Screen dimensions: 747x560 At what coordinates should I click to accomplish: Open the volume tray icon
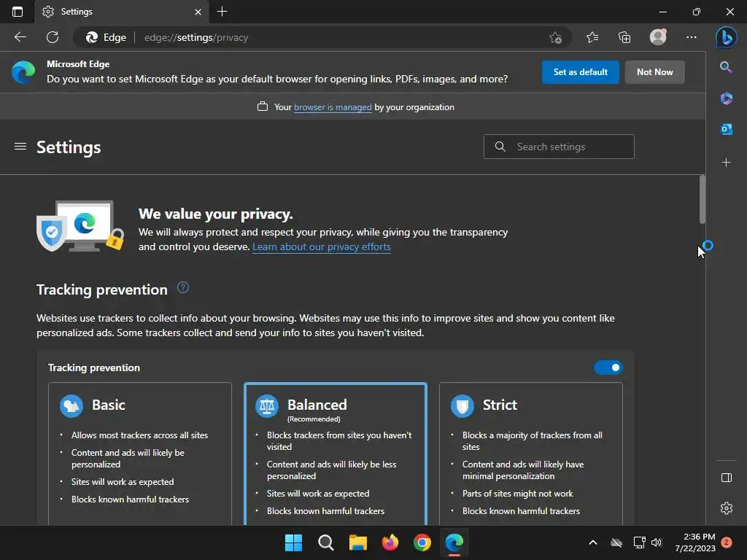click(657, 542)
